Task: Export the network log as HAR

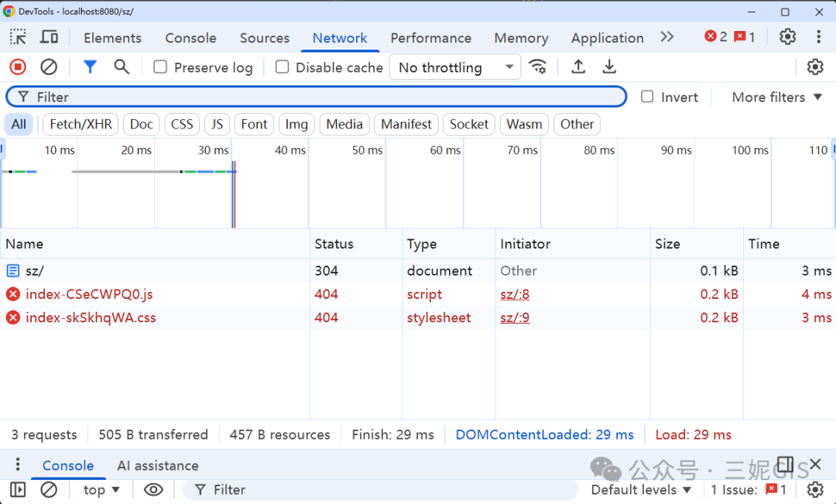Action: (x=609, y=67)
